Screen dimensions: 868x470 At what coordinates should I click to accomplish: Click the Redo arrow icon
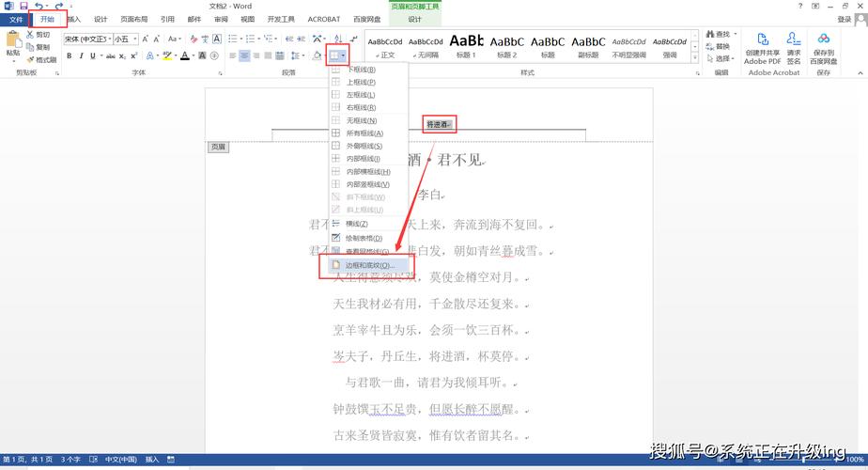[x=58, y=6]
